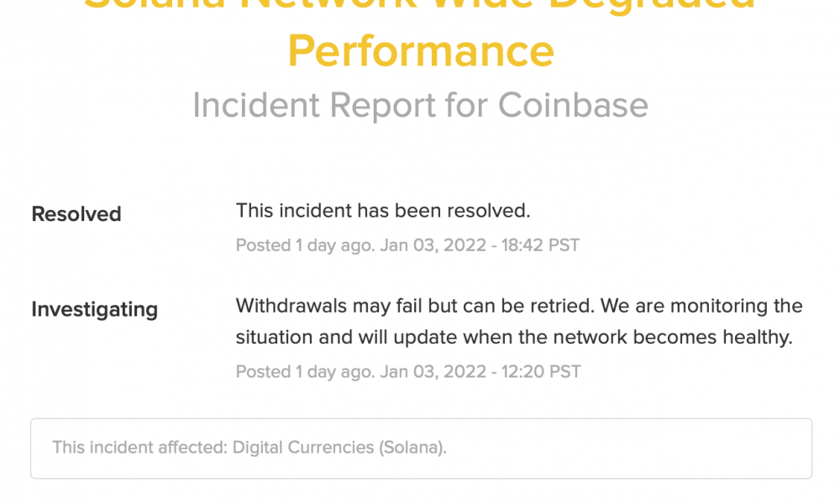Click "(Solana)" in the affected components box

click(x=413, y=447)
